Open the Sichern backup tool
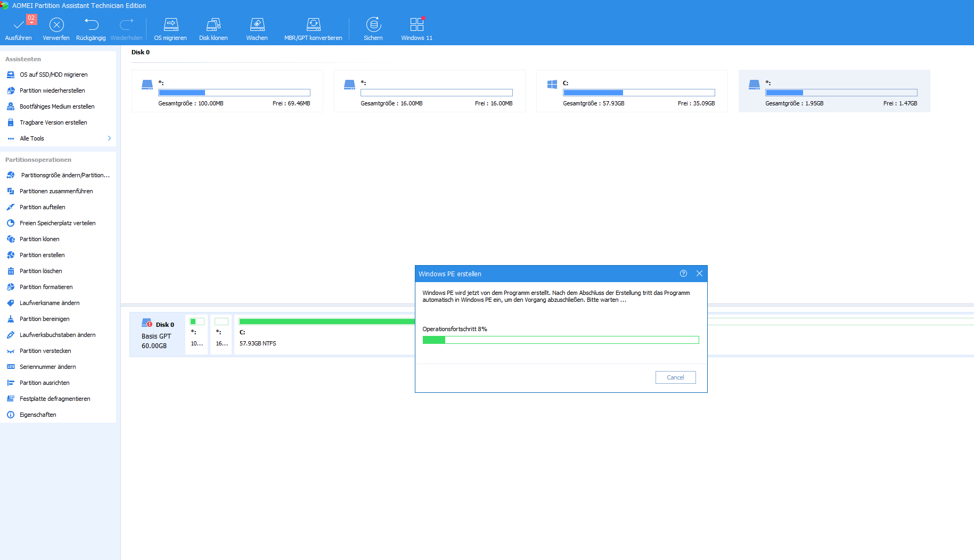 point(373,29)
